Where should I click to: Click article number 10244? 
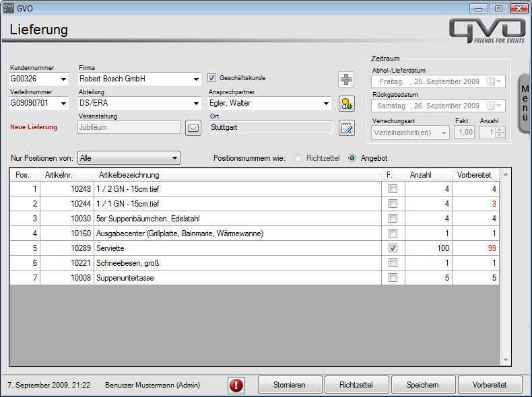tap(80, 204)
